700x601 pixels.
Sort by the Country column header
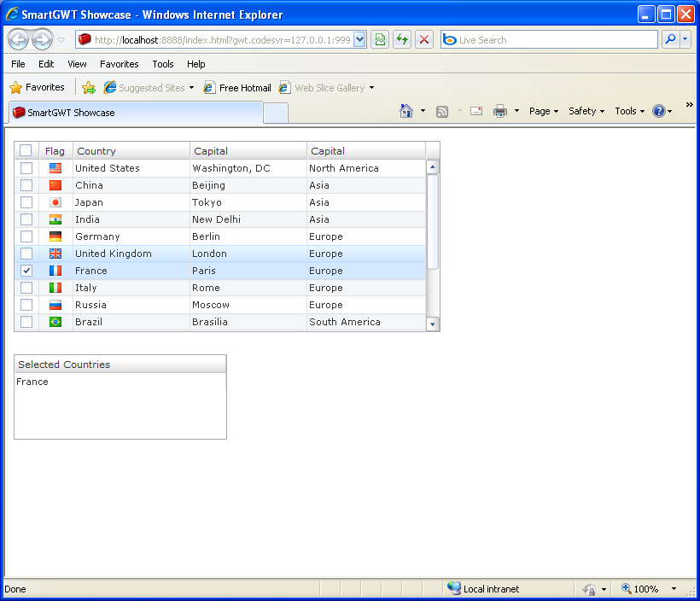pos(131,151)
